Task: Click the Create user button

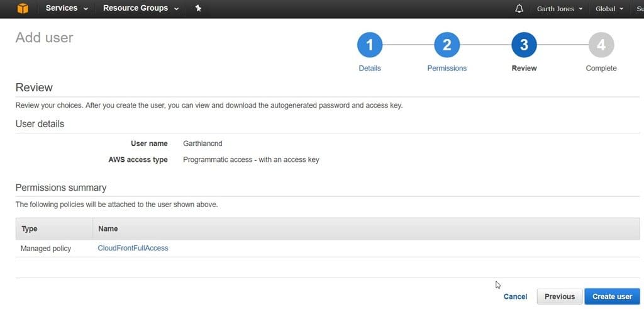Action: (x=613, y=296)
